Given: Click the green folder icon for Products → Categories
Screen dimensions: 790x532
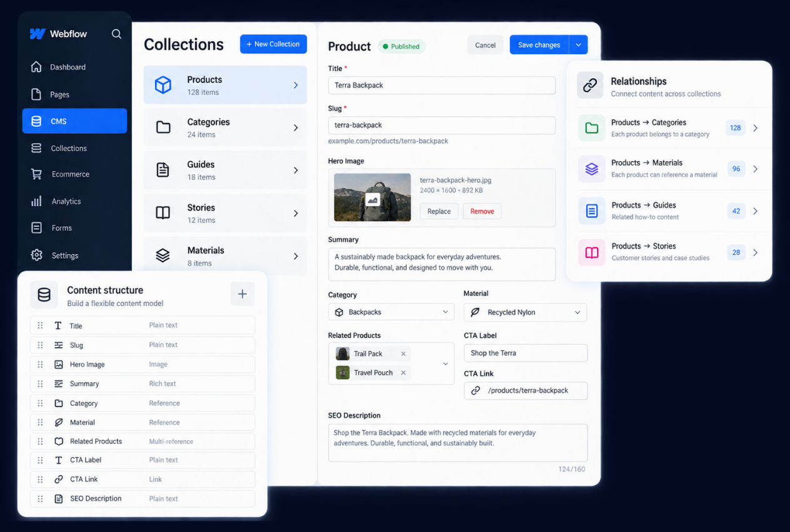Looking at the screenshot, I should point(591,128).
